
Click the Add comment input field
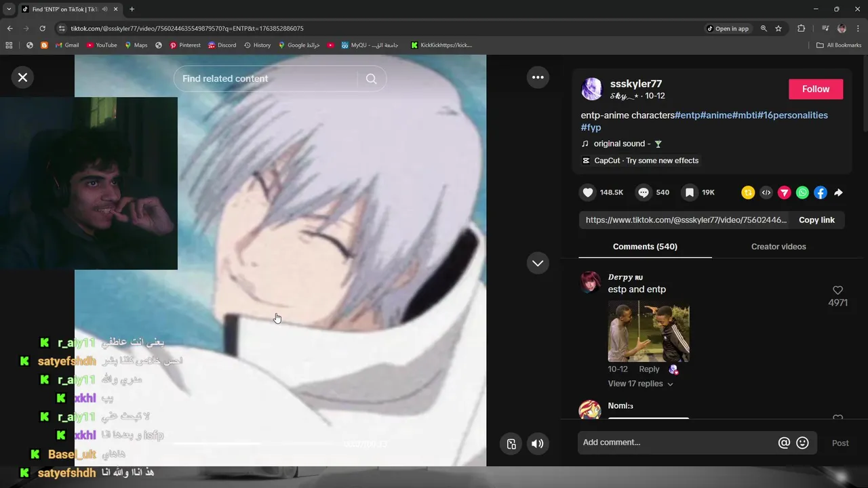pyautogui.click(x=677, y=443)
